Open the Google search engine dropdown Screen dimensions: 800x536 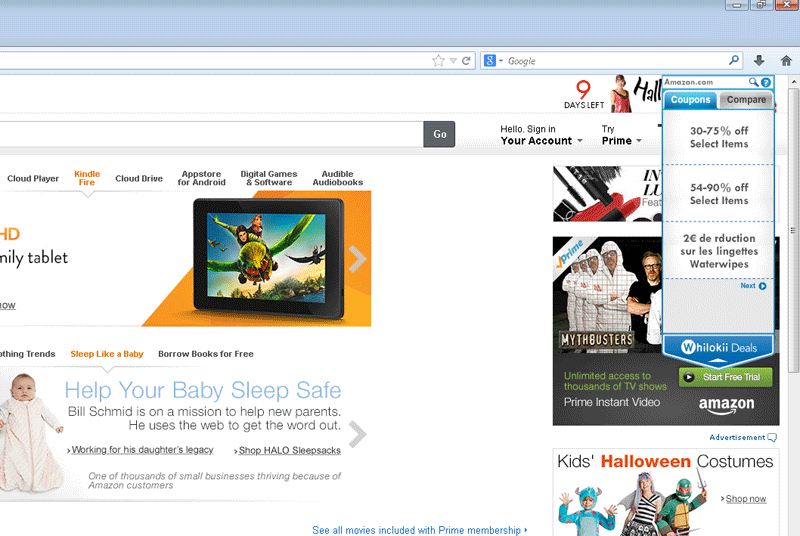pyautogui.click(x=494, y=61)
